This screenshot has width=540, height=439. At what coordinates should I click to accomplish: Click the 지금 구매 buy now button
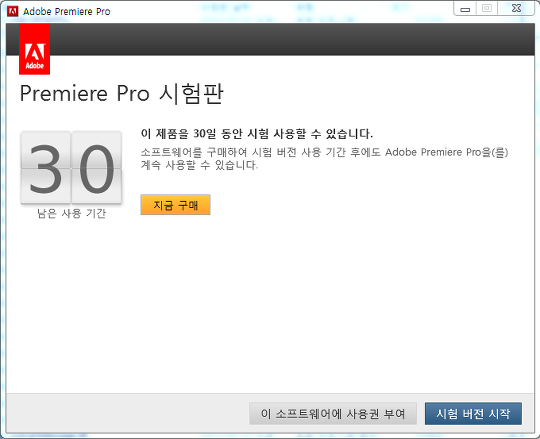click(175, 205)
